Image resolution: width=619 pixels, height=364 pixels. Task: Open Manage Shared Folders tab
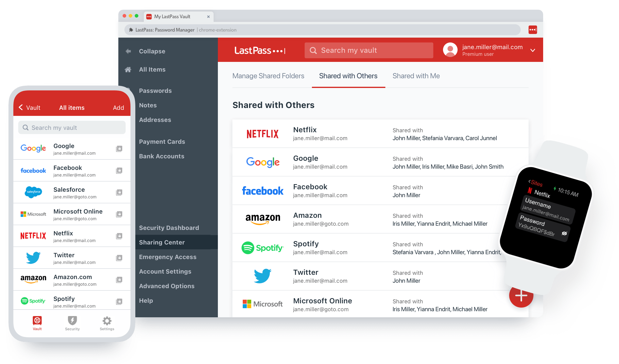point(268,76)
